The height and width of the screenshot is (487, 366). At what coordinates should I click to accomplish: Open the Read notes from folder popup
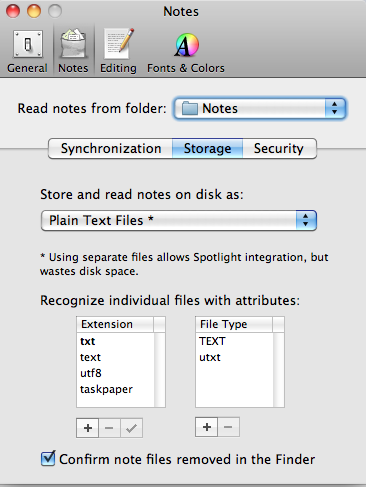[x=260, y=108]
